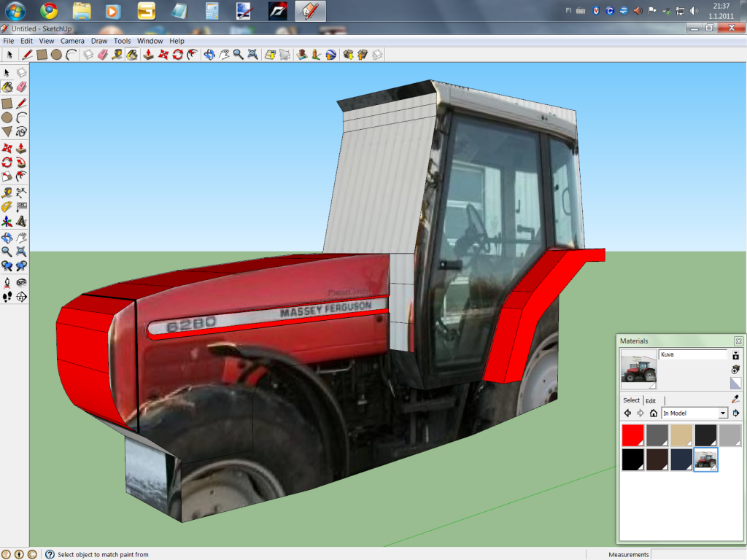Viewport: 747px width, 560px height.
Task: Click the Instructor help icon in status bar
Action: [x=50, y=554]
